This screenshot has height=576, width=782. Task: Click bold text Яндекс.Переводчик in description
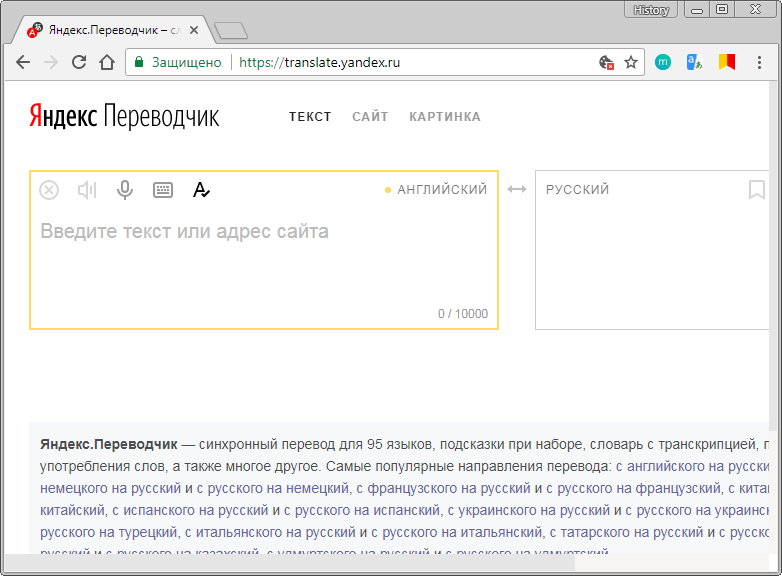(109, 444)
